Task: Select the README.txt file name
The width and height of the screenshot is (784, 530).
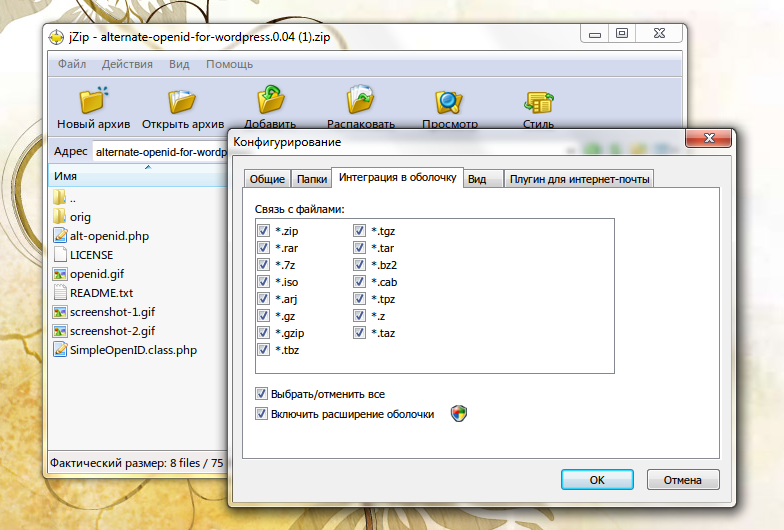Action: [102, 292]
